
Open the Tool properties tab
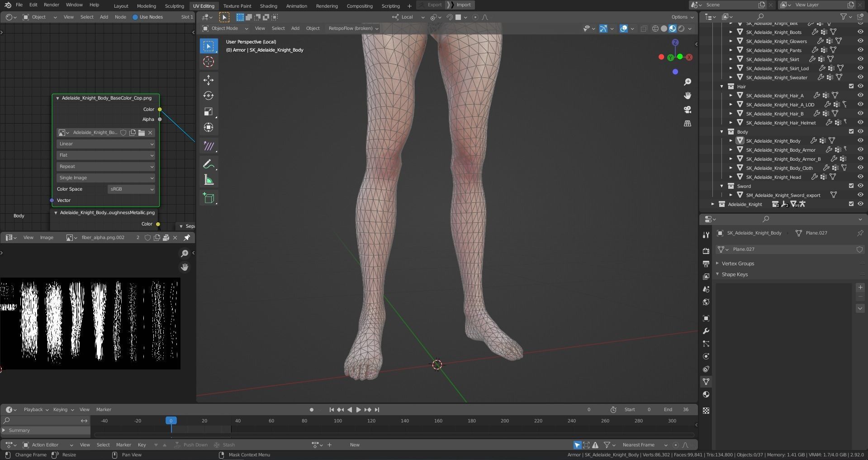click(706, 235)
